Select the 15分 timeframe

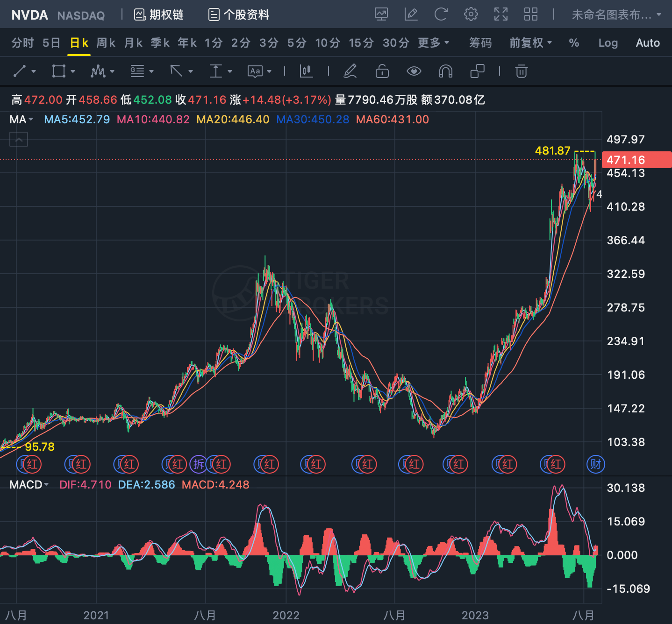[361, 43]
